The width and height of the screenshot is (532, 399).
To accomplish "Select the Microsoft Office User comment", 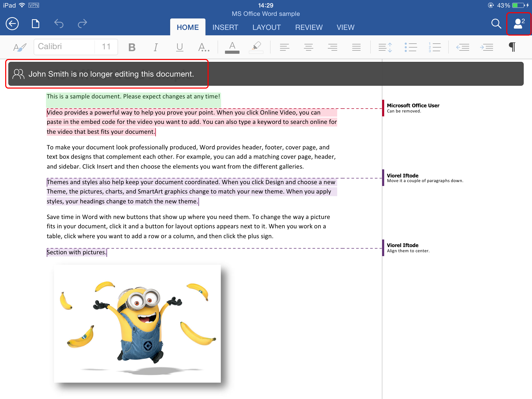I will tap(413, 108).
